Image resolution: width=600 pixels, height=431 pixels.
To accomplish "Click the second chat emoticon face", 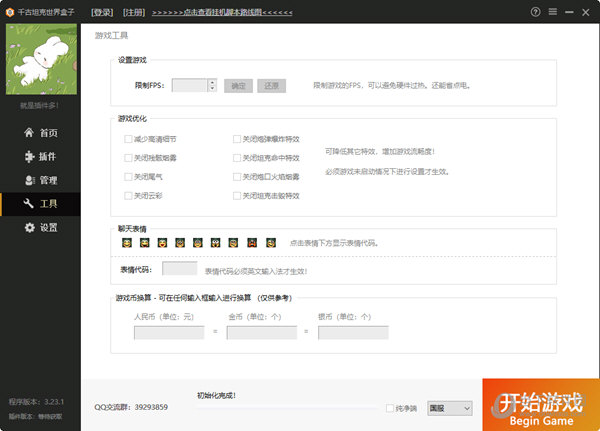I will pyautogui.click(x=144, y=243).
